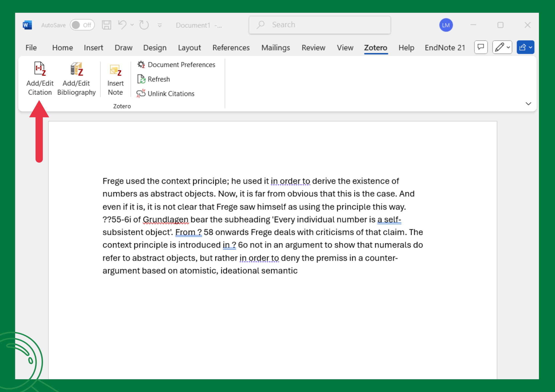This screenshot has height=392, width=555.
Task: Switch to the Layout tab
Action: coord(189,47)
